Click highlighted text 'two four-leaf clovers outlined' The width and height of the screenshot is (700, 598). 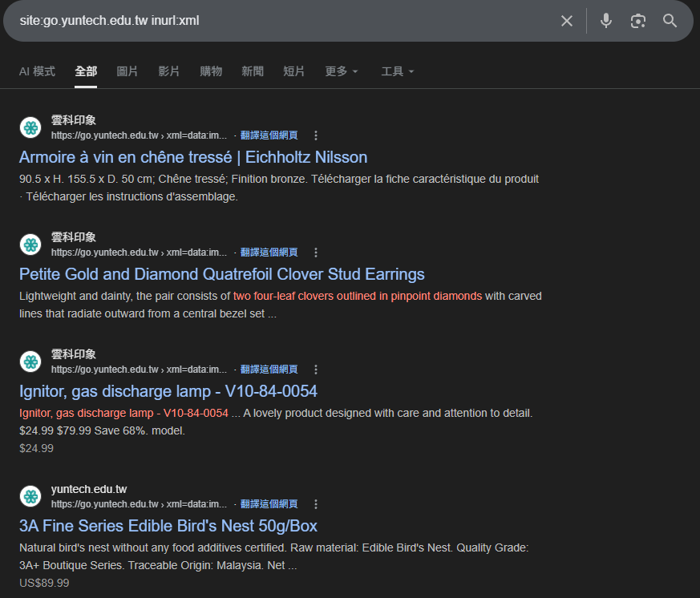coord(305,296)
